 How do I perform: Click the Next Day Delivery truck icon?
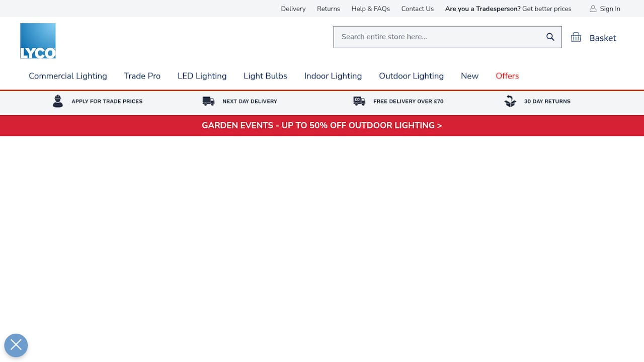click(x=208, y=101)
